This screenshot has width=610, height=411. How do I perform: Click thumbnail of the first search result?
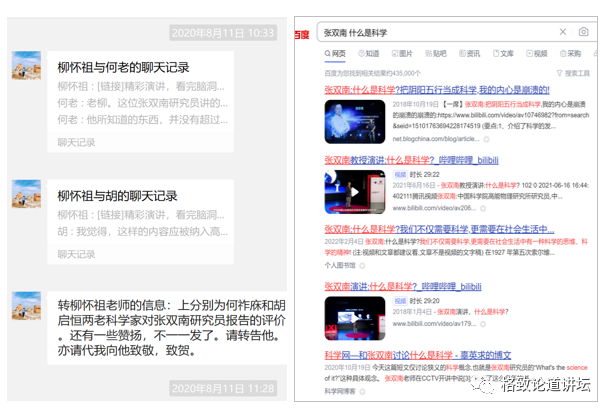click(355, 121)
